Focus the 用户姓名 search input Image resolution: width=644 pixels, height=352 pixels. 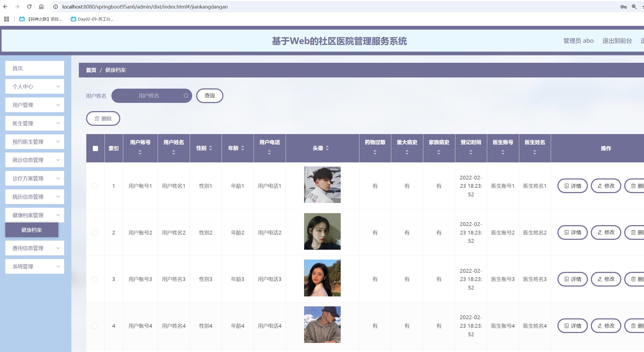152,96
